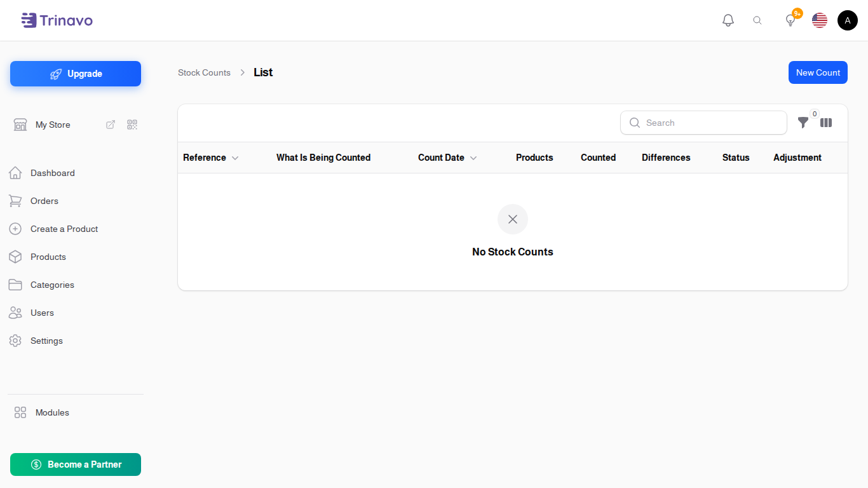Click the No Stock Counts message
868x488 pixels.
tap(513, 252)
